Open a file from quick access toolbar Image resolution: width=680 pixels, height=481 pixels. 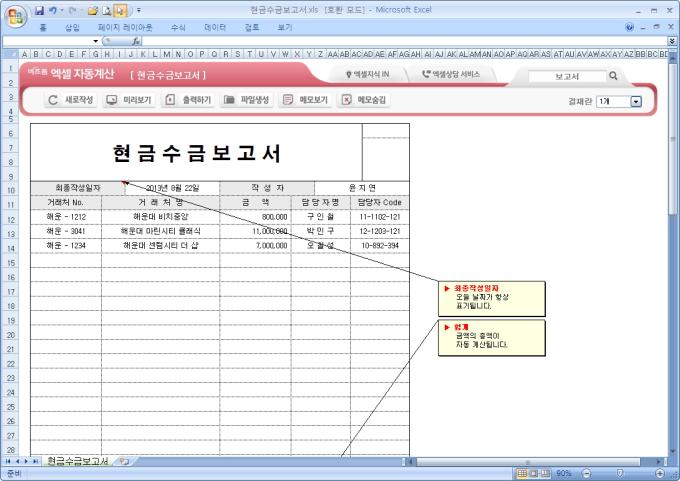pyautogui.click(x=92, y=10)
